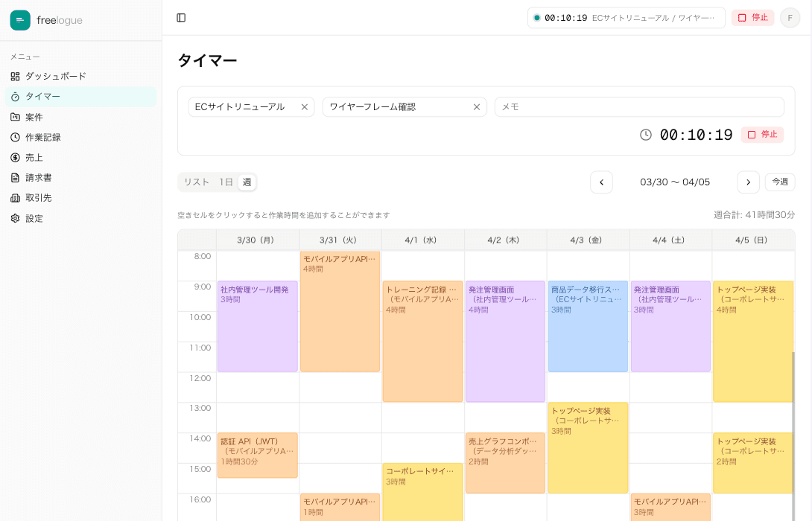Image resolution: width=812 pixels, height=521 pixels.
Task: Switch to リスト view
Action: click(197, 182)
